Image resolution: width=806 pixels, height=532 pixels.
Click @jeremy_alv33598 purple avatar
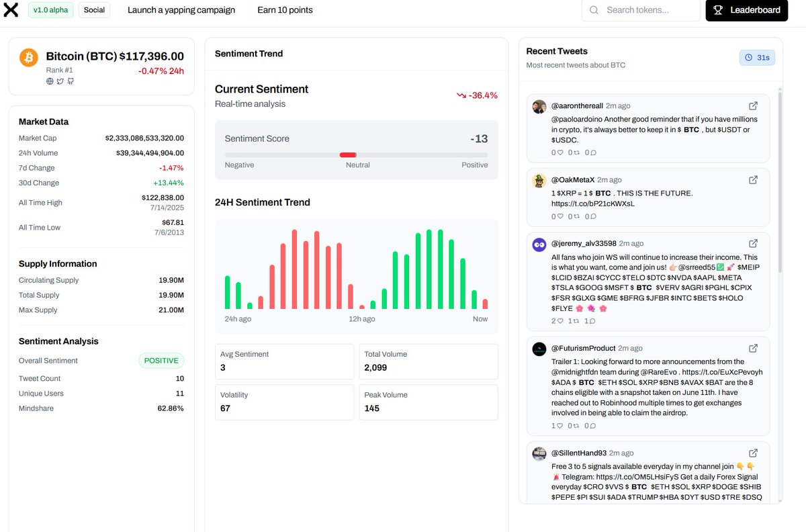539,245
